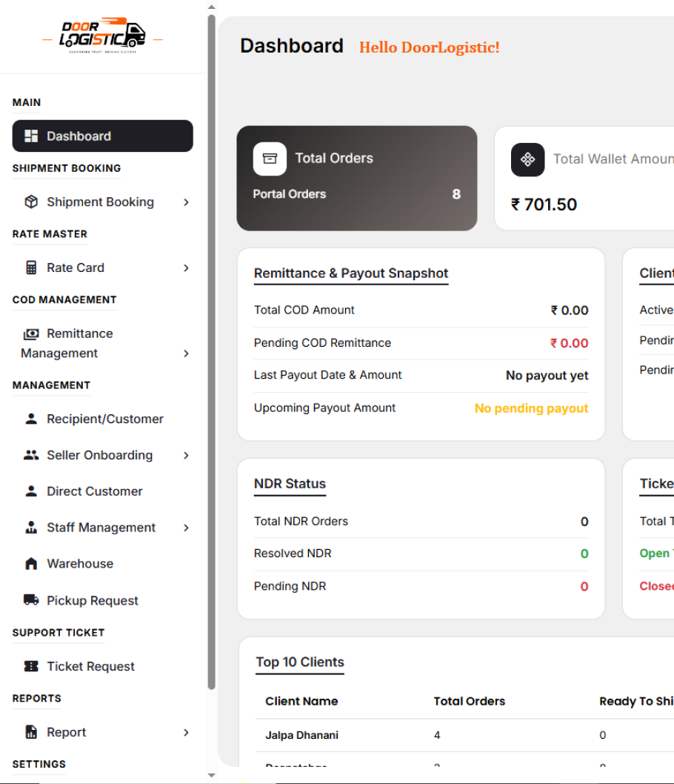Expand the Staff Management chevron

point(186,528)
